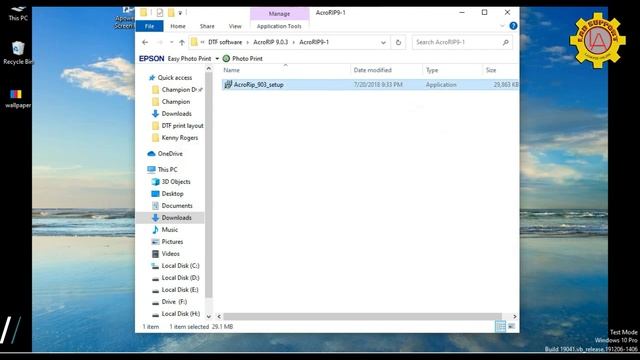This screenshot has height=360, width=640.
Task: Switch to the Home ribbon tab
Action: click(x=178, y=26)
